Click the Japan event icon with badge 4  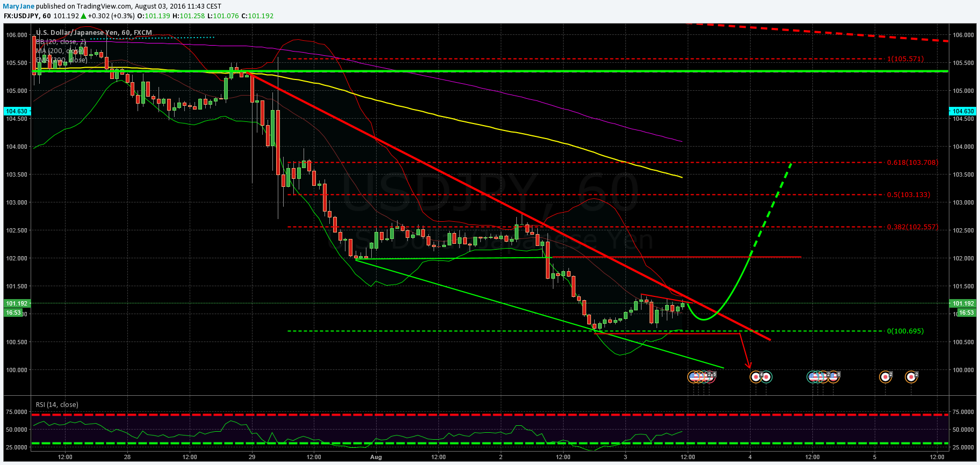pos(755,377)
